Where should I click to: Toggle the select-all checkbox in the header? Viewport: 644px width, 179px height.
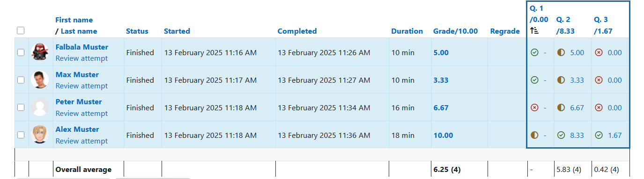tap(21, 30)
